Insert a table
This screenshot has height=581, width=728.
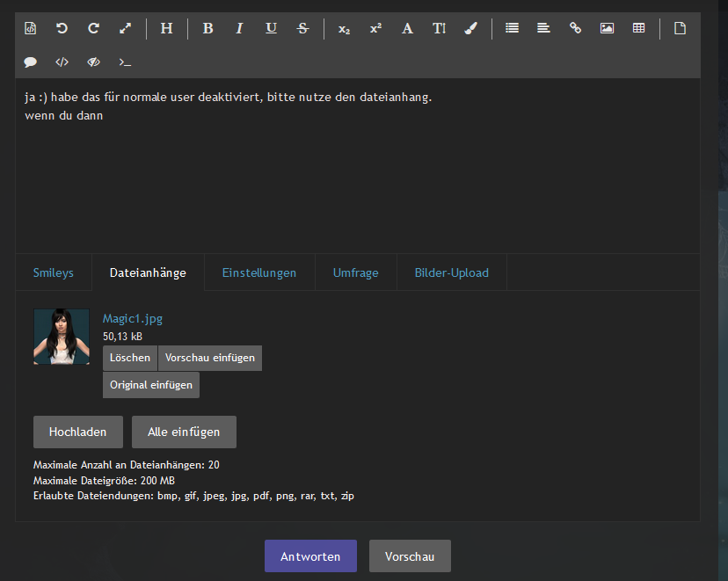pyautogui.click(x=638, y=28)
